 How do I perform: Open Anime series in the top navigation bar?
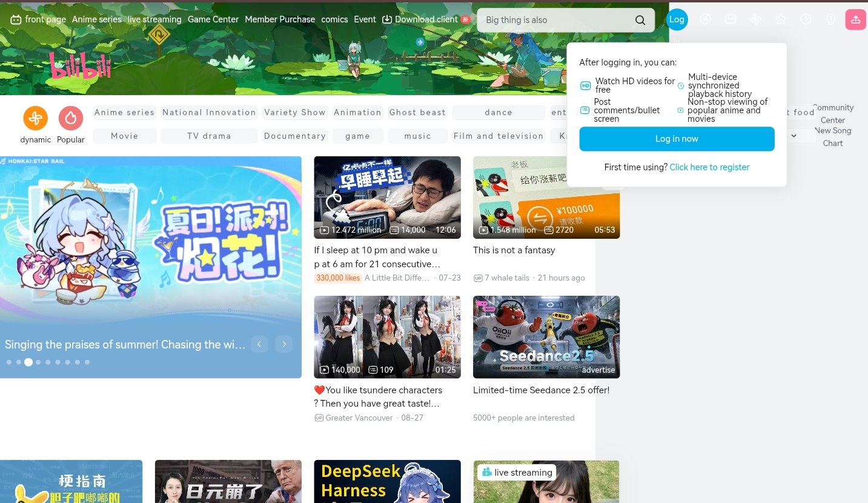pos(97,19)
